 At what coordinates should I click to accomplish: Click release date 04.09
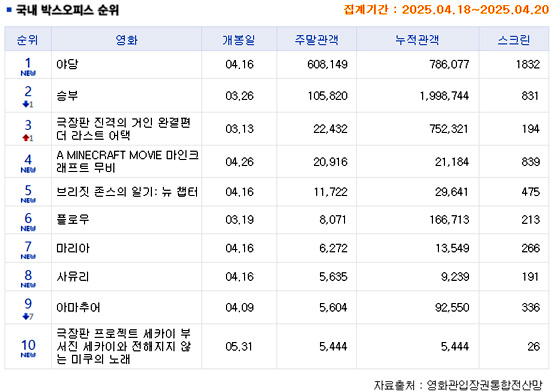pyautogui.click(x=240, y=308)
